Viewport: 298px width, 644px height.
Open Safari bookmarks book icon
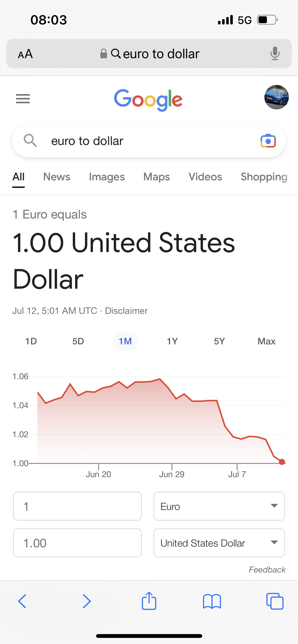click(x=212, y=601)
